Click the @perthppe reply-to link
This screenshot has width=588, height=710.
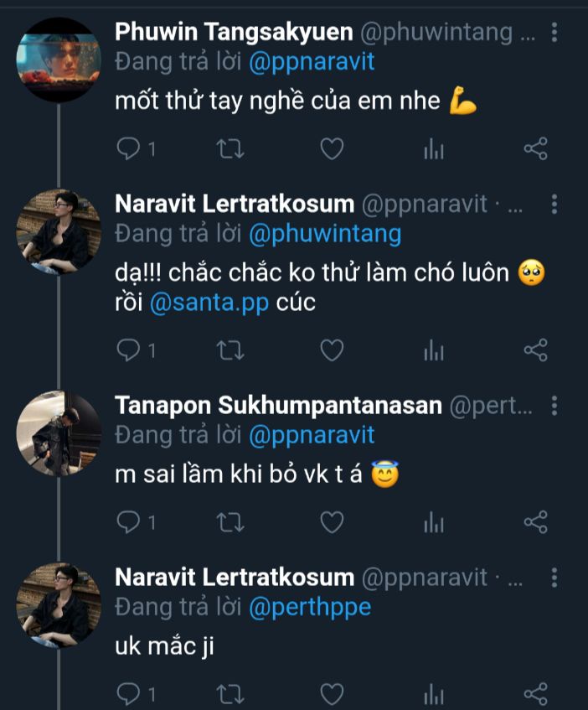(x=310, y=608)
